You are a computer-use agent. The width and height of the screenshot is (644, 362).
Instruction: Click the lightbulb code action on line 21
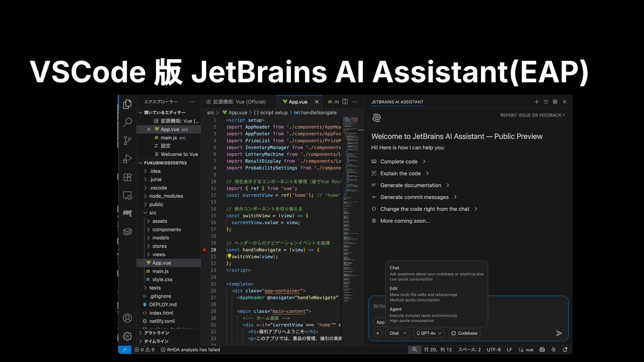tap(229, 256)
